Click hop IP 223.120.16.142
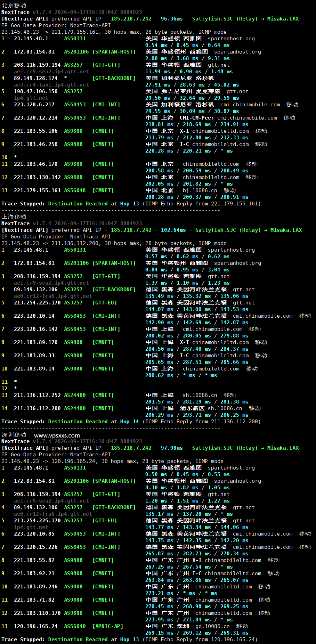Image resolution: width=316 pixels, height=644 pixels. point(36,329)
